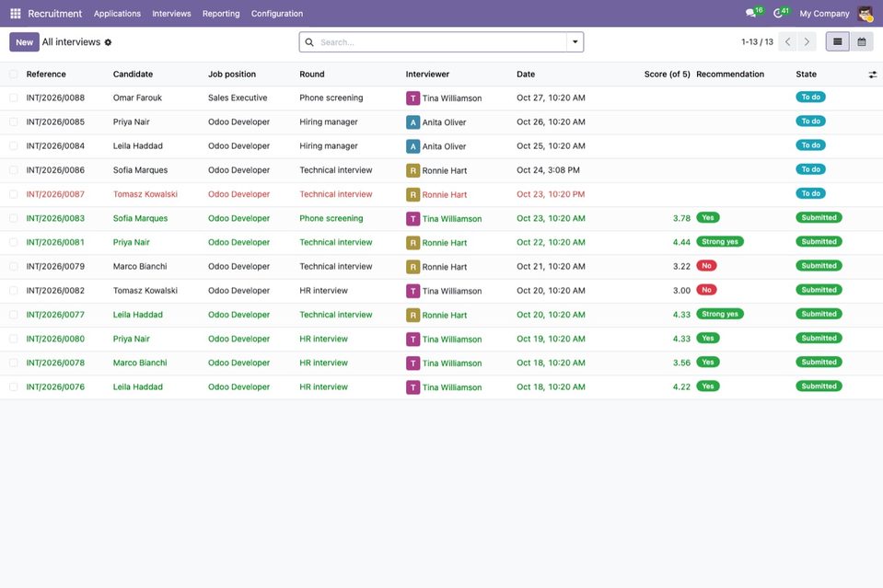Sort by Score (of 5) column header

pyautogui.click(x=667, y=75)
